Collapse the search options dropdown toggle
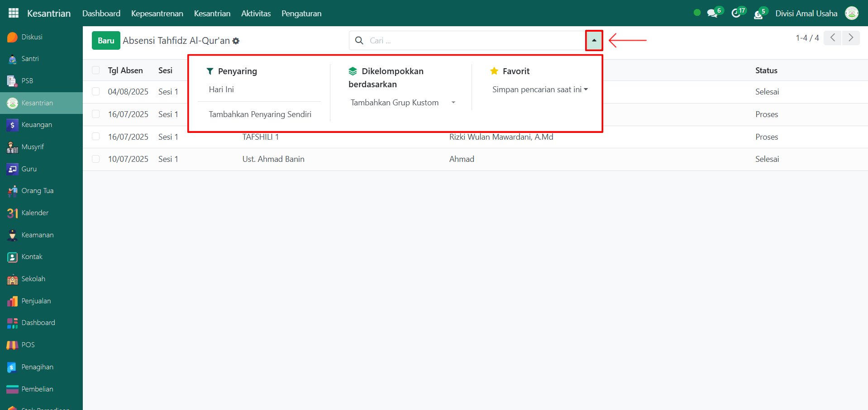 point(594,41)
